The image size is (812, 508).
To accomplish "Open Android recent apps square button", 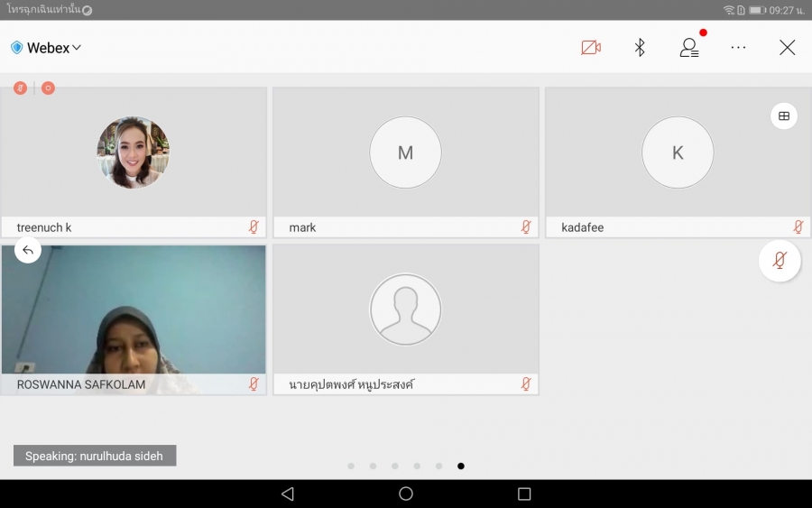I will tap(524, 494).
